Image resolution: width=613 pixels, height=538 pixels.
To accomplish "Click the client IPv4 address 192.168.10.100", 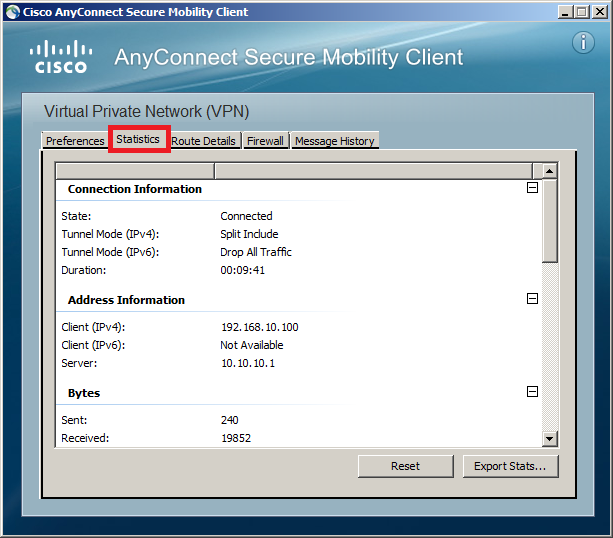I will pyautogui.click(x=260, y=327).
